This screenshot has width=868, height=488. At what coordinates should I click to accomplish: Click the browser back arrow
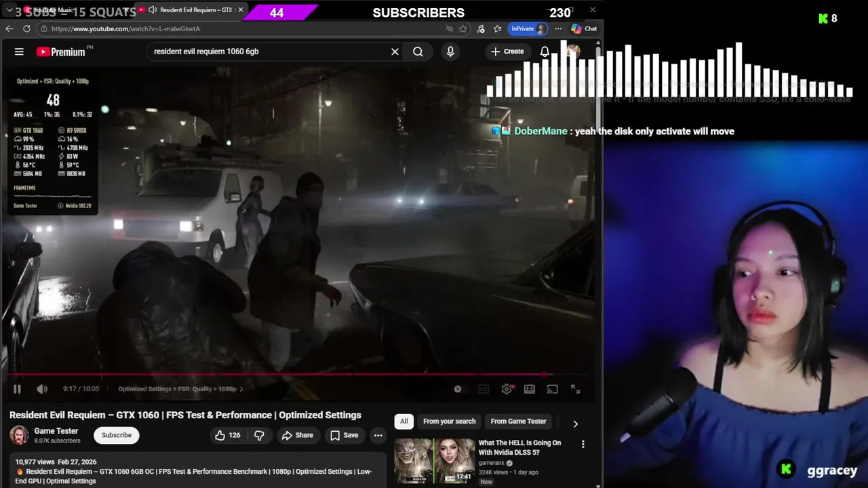[x=9, y=28]
